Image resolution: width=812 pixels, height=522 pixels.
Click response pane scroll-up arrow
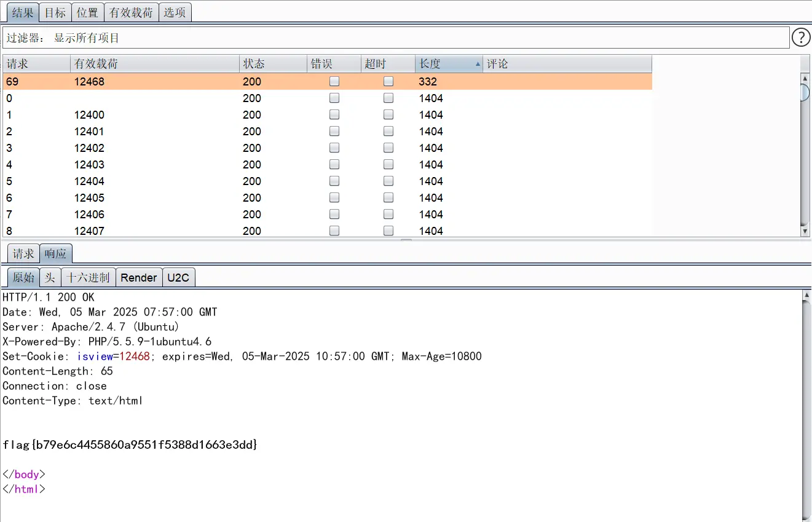806,296
